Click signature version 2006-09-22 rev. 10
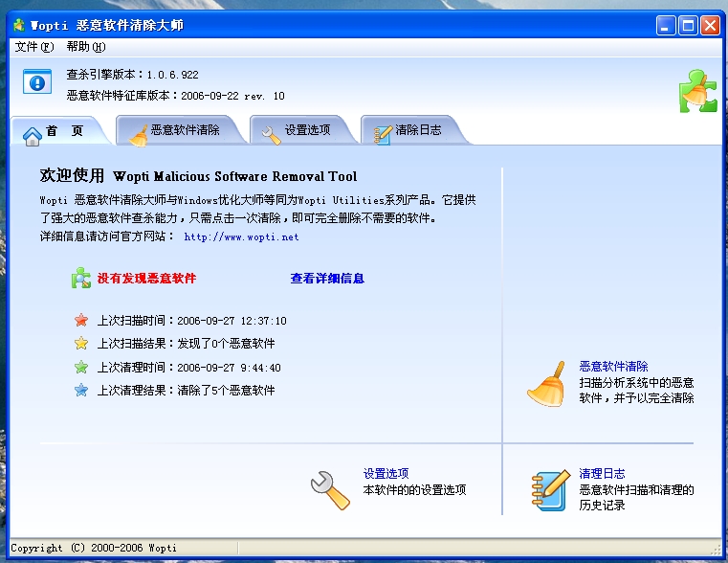Viewport: 728px width, 563px height. click(232, 96)
